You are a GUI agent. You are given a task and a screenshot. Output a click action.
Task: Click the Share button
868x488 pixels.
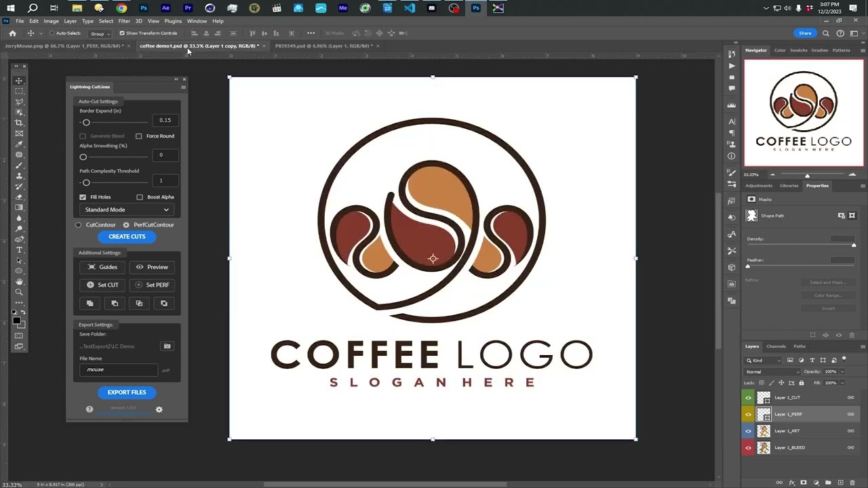click(805, 33)
